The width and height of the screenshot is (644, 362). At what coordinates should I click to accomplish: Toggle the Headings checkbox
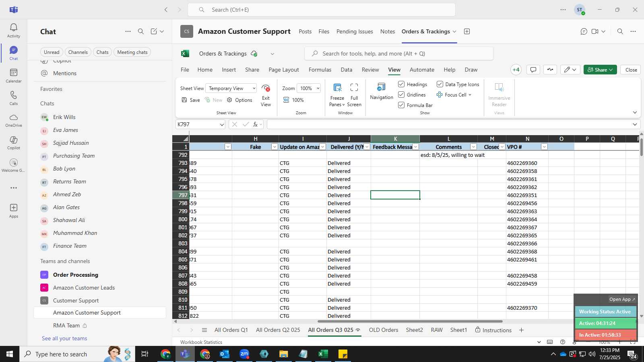[401, 84]
